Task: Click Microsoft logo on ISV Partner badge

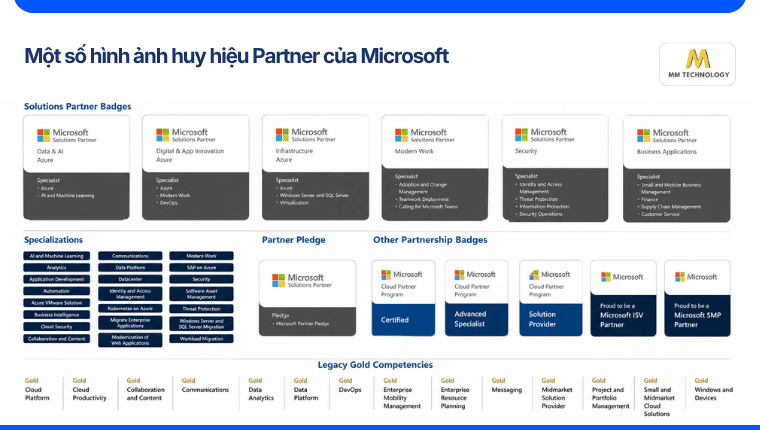Action: click(605, 277)
